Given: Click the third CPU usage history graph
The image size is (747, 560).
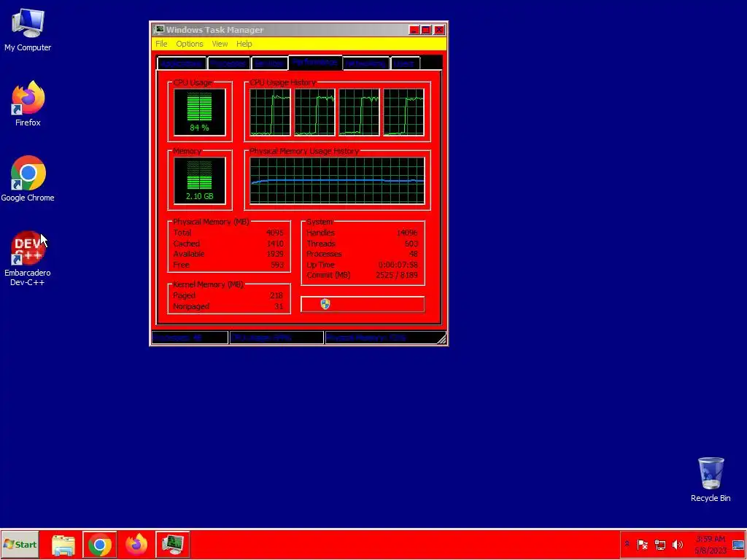Looking at the screenshot, I should [359, 112].
